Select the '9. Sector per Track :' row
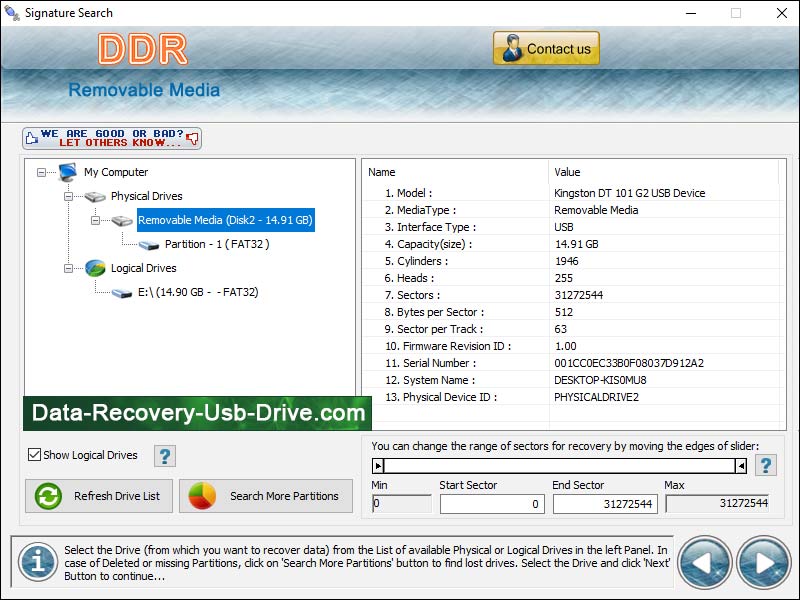Screen dimensions: 800x600 pos(571,329)
